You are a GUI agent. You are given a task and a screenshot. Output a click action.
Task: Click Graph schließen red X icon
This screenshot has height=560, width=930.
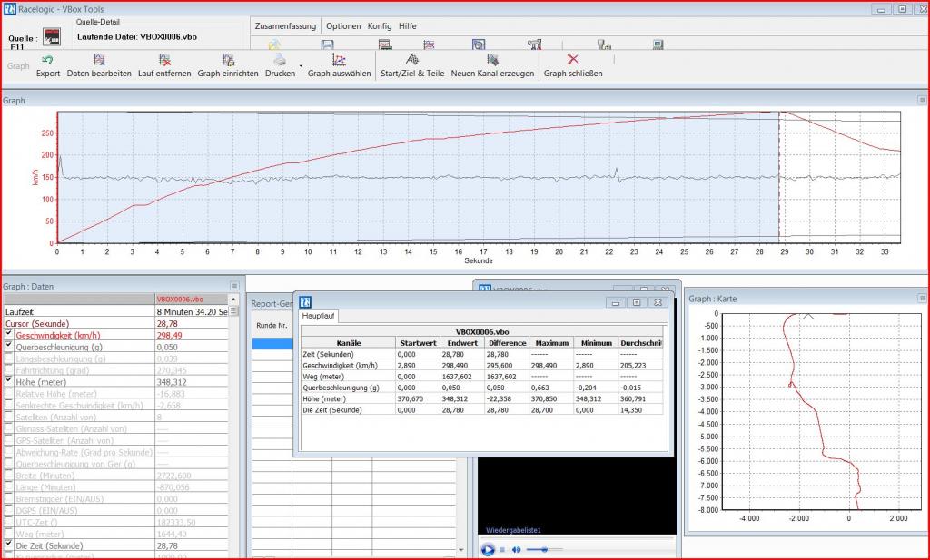[572, 60]
